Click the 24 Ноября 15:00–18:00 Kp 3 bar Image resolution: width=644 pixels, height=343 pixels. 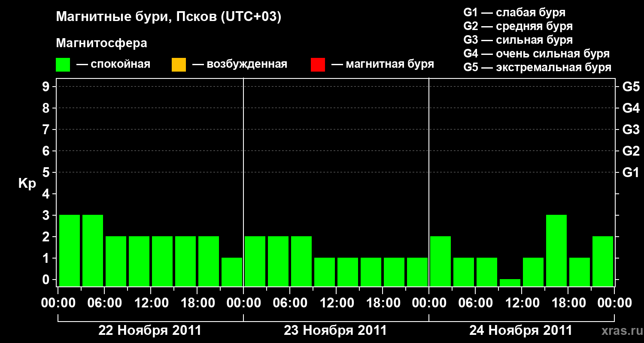[556, 250]
